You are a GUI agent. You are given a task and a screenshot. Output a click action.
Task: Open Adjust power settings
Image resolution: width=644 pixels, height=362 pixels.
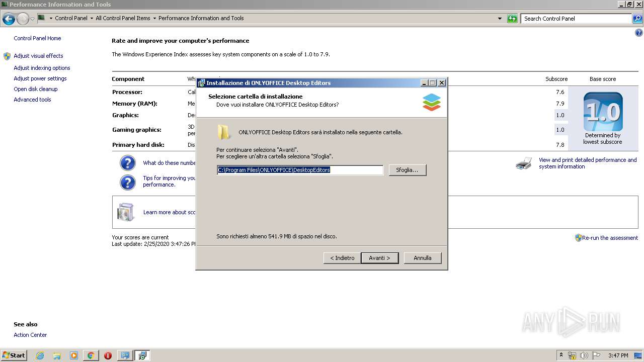pyautogui.click(x=40, y=78)
